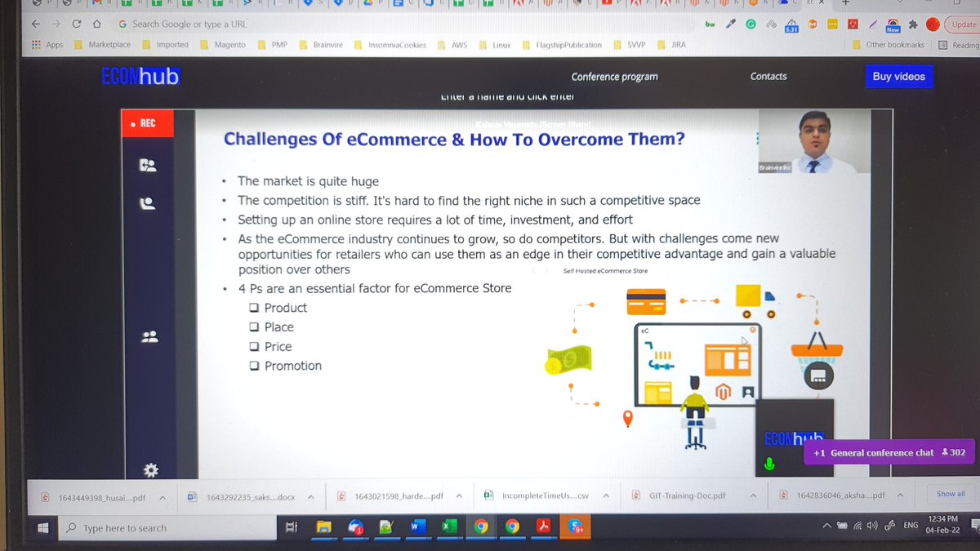Select Contacts in the top navigation
Image resolution: width=980 pixels, height=551 pixels.
(768, 76)
